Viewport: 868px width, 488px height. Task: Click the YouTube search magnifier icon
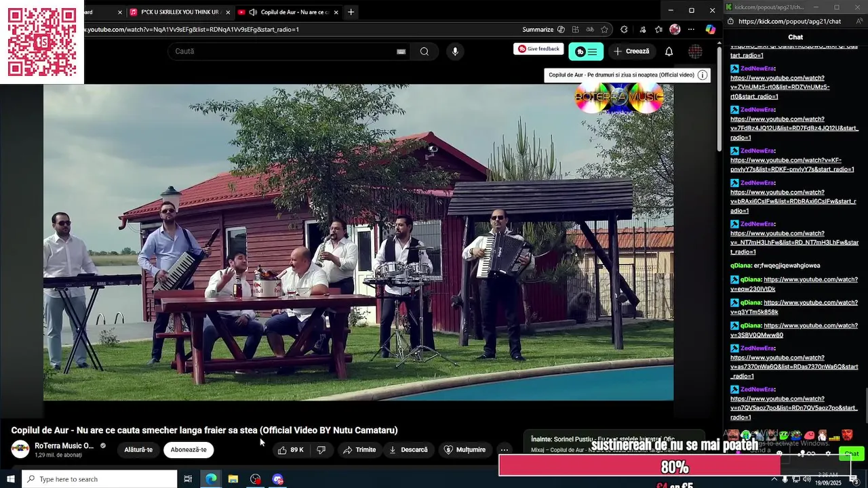point(425,52)
